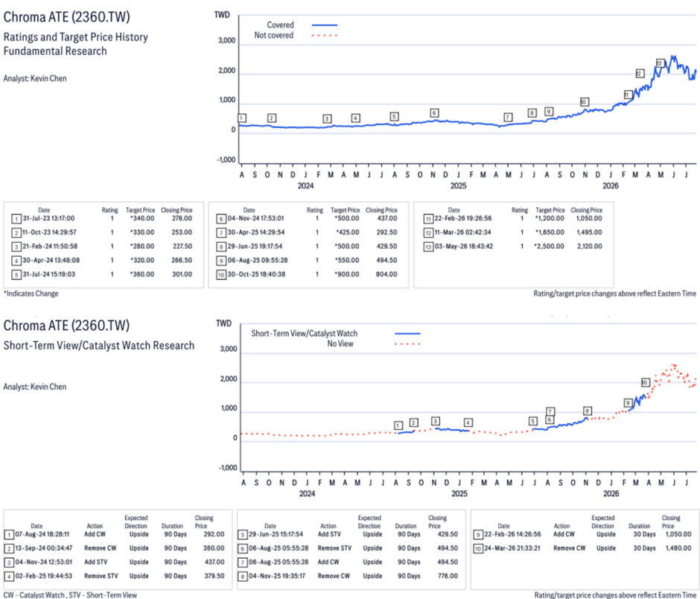Screen dimensions: 700x599
Task: Select closing price 776.00
Action: click(448, 576)
